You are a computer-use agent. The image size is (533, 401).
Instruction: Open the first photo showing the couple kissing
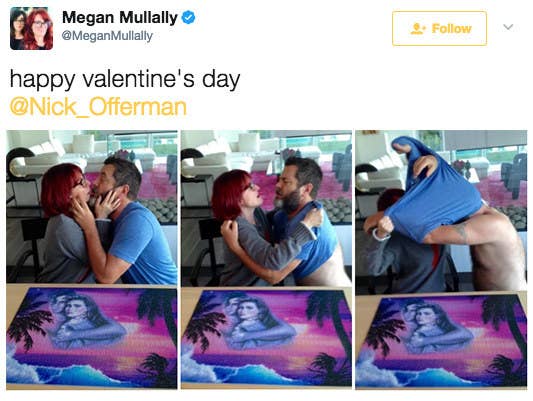click(92, 260)
